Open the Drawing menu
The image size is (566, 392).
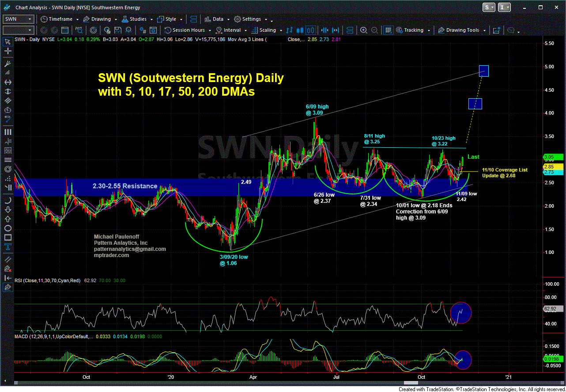pos(98,19)
